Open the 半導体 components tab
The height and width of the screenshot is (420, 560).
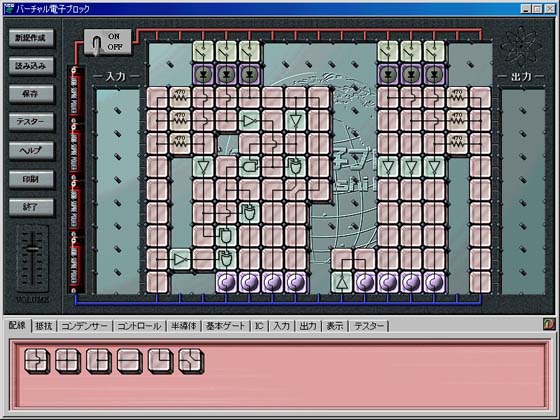click(184, 326)
